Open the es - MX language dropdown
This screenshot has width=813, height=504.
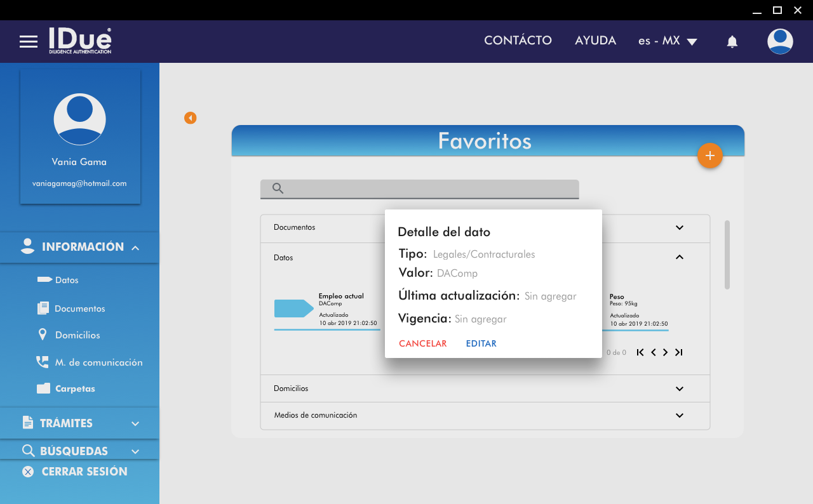coord(668,41)
